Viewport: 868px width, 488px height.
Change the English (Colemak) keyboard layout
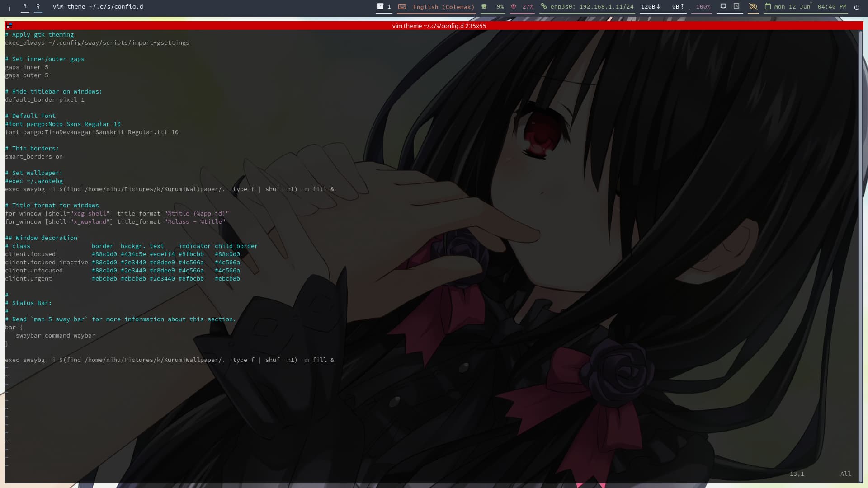(443, 7)
